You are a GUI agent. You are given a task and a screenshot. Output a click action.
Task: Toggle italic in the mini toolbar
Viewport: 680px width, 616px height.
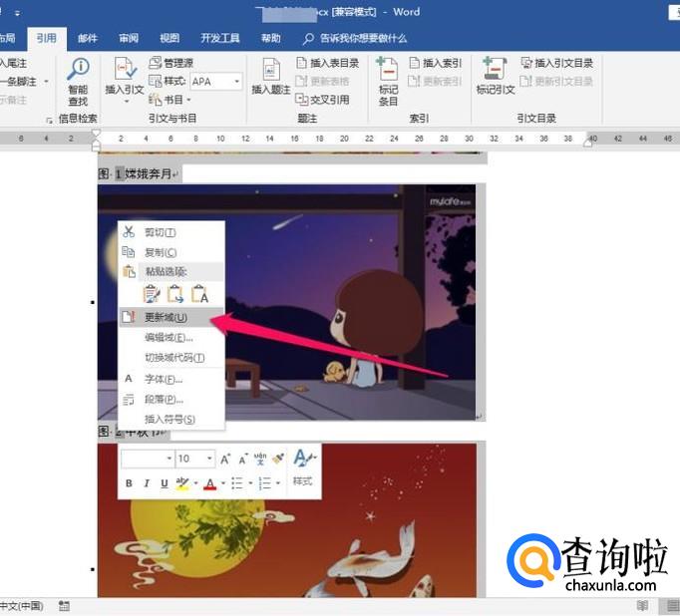click(147, 482)
